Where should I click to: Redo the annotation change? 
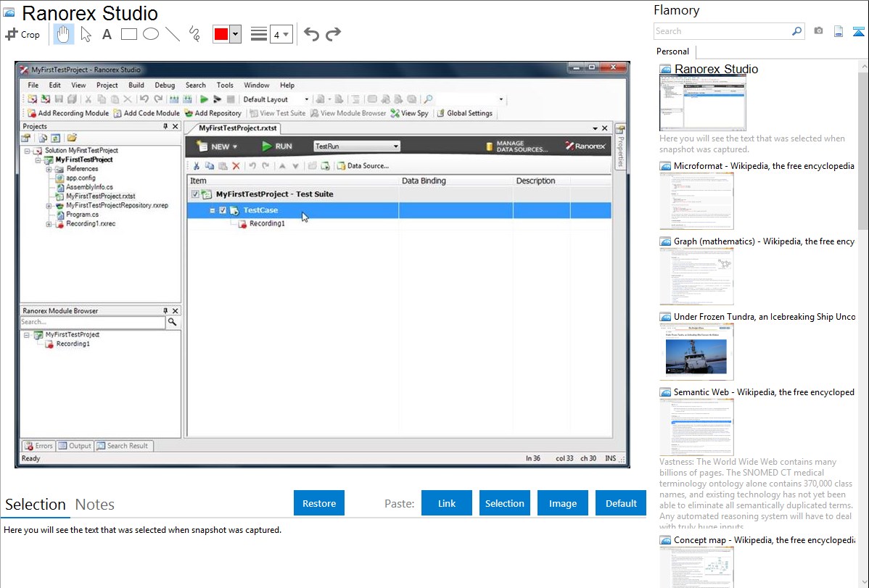pos(333,34)
